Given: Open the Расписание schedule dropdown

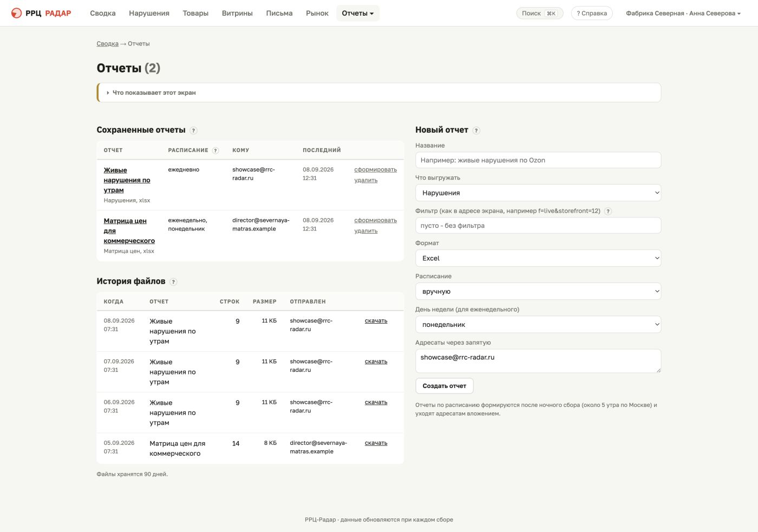Looking at the screenshot, I should tap(538, 291).
